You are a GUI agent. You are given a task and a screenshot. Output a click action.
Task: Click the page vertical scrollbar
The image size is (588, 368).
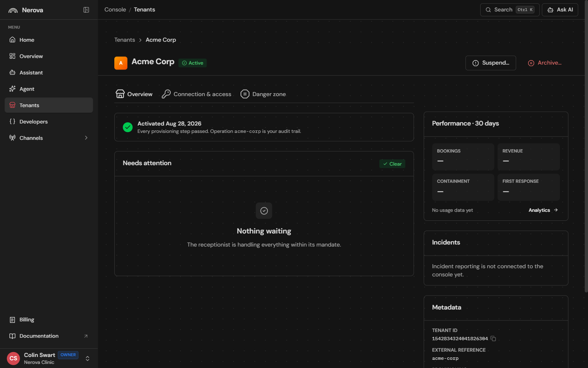click(586, 147)
